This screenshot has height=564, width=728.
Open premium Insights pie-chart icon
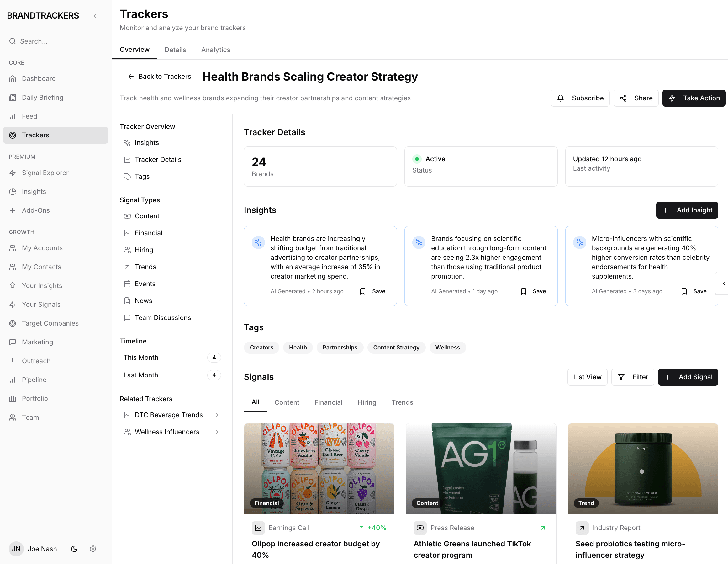(x=13, y=191)
